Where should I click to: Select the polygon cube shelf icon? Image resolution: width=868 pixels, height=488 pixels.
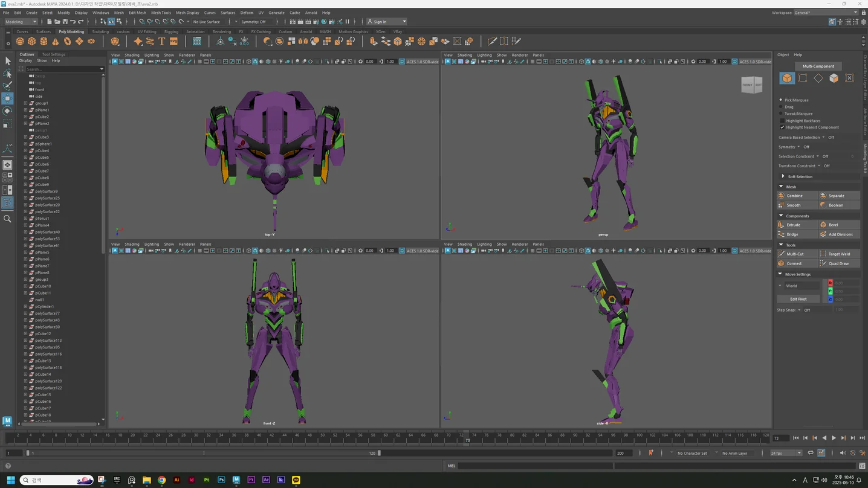pyautogui.click(x=32, y=41)
